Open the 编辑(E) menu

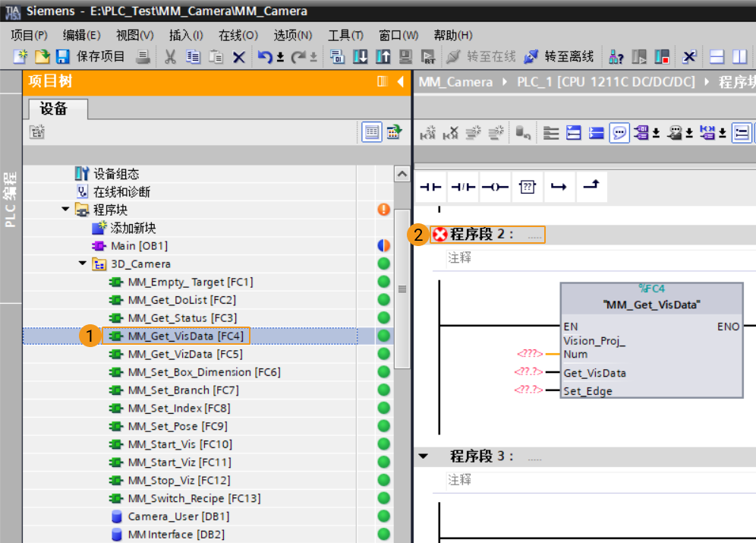(x=81, y=35)
